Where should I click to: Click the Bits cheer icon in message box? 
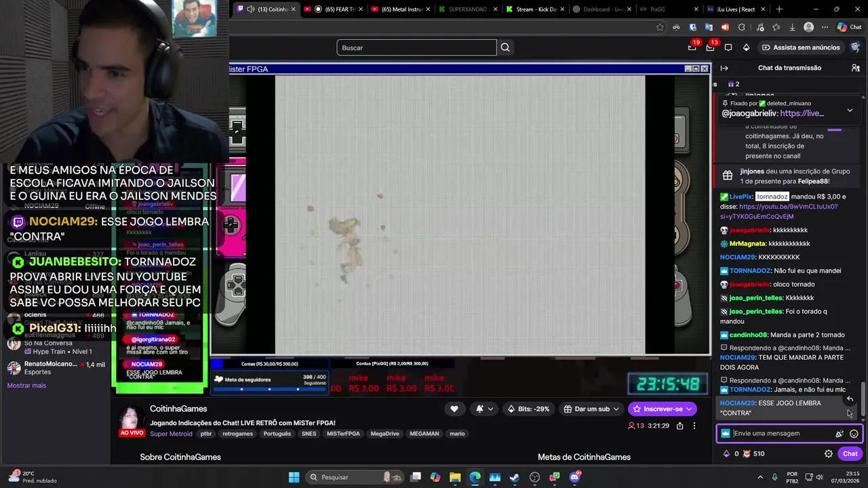tap(840, 434)
